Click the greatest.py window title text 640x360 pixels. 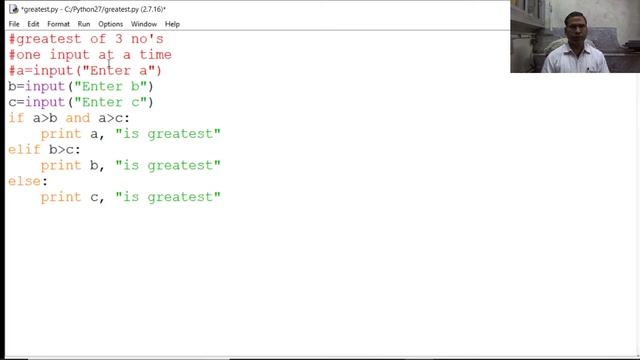(93, 9)
